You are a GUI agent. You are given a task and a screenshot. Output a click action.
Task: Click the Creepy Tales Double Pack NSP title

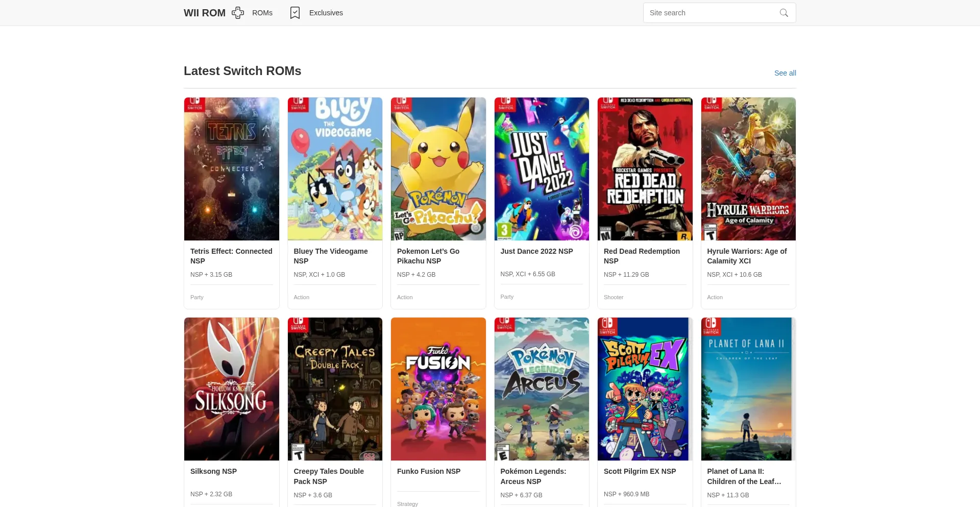(329, 476)
